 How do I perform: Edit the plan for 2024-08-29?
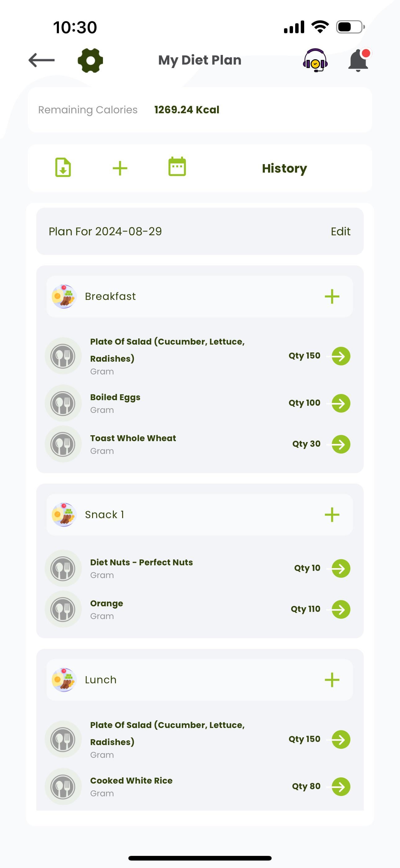tap(340, 232)
